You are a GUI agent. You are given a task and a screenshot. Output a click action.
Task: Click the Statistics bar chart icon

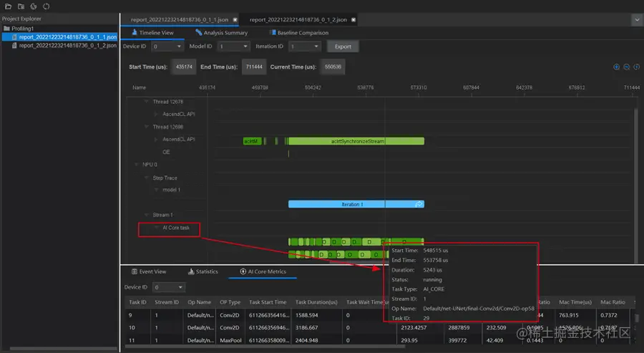(191, 271)
